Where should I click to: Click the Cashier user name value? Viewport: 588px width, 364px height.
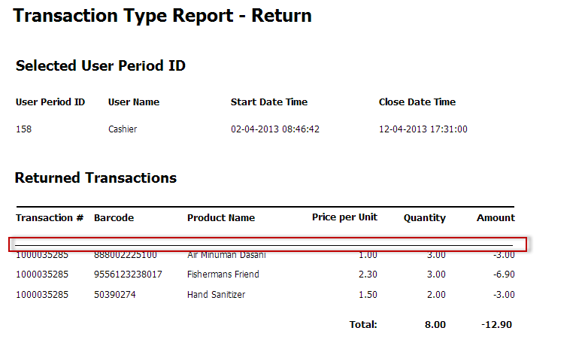coord(123,129)
